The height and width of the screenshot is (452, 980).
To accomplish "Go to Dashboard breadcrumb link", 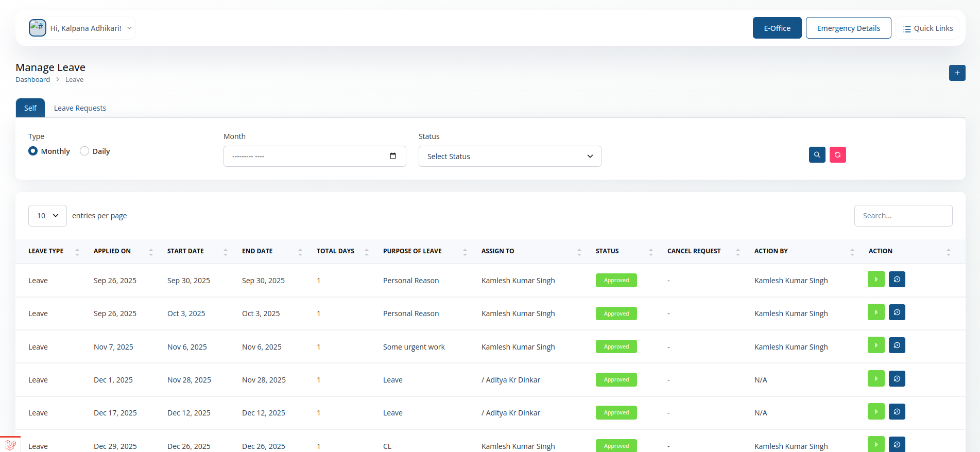I will coord(32,79).
